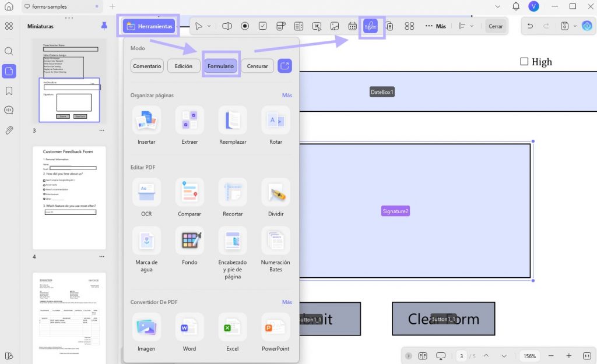Click the four-squares grid icon in toolbar
The width and height of the screenshot is (597, 364).
[x=409, y=26]
